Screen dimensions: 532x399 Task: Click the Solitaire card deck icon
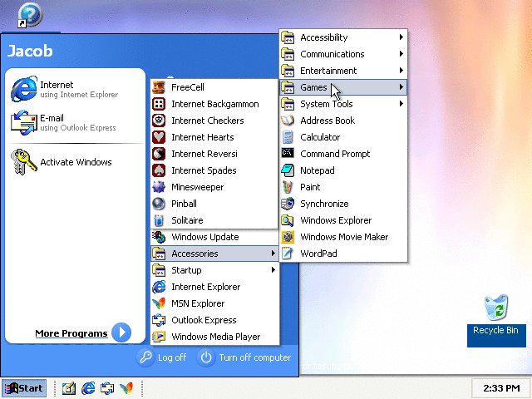pos(159,220)
